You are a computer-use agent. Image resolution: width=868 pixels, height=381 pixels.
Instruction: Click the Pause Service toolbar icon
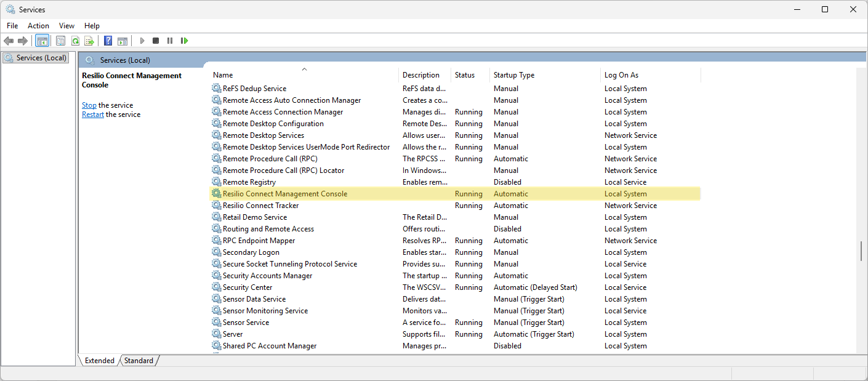(170, 41)
